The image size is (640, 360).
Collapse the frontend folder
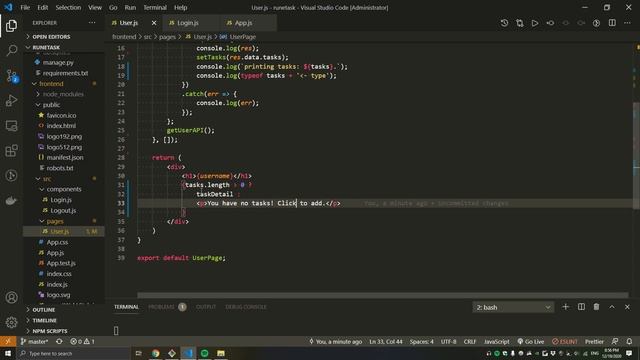pyautogui.click(x=51, y=84)
